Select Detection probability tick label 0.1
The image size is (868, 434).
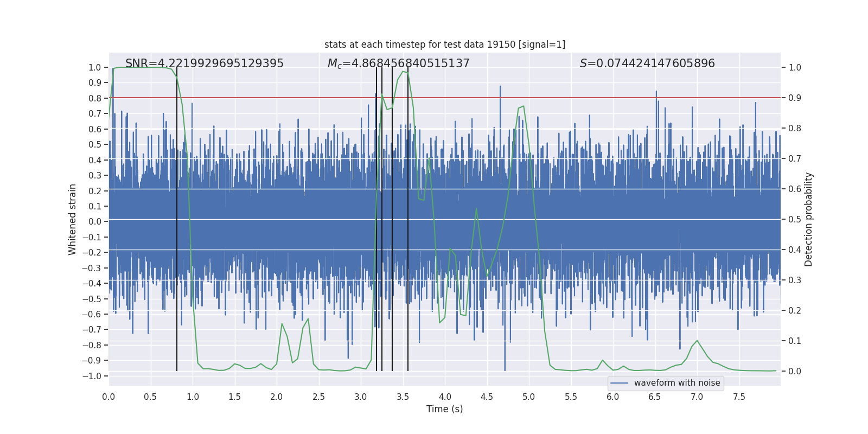(795, 341)
